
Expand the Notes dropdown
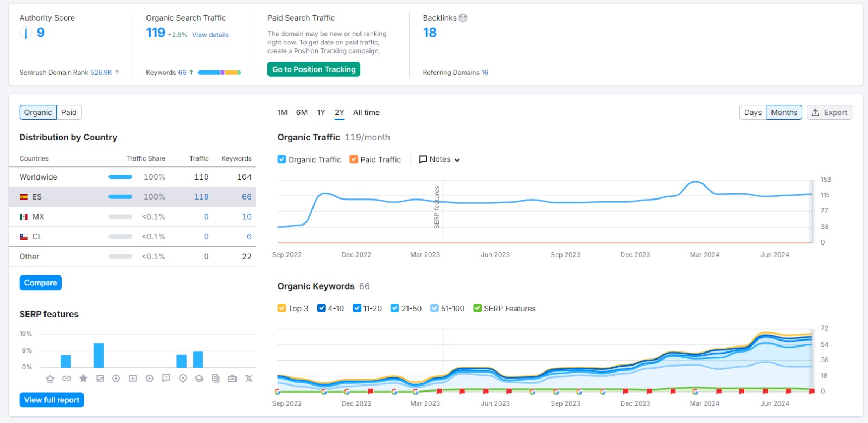(439, 159)
